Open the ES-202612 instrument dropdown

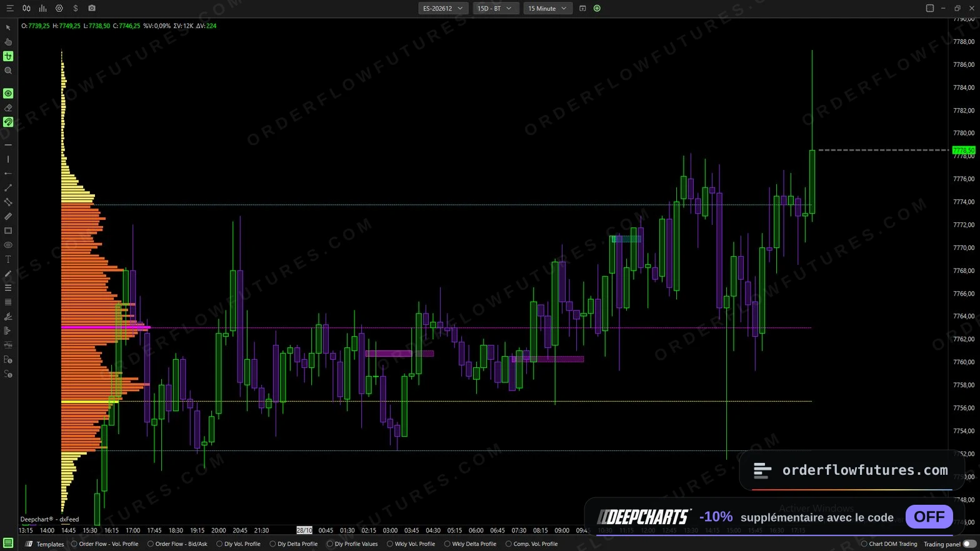[443, 8]
